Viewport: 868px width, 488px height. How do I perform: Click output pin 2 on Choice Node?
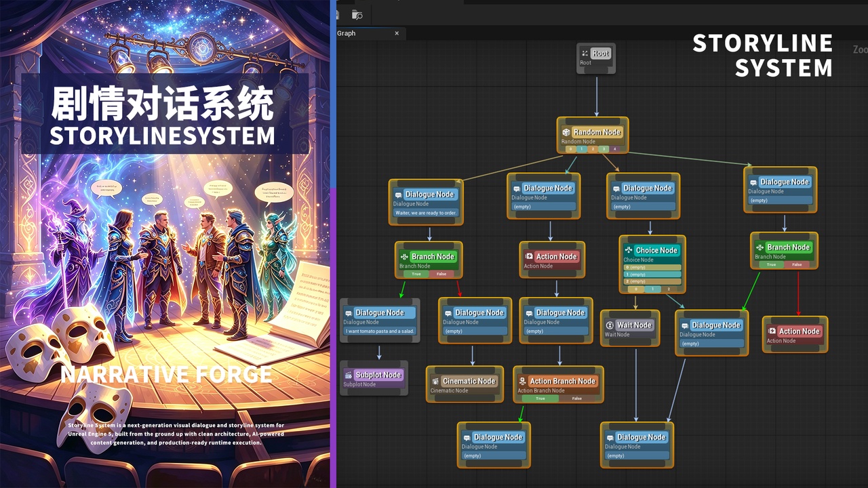(x=669, y=289)
